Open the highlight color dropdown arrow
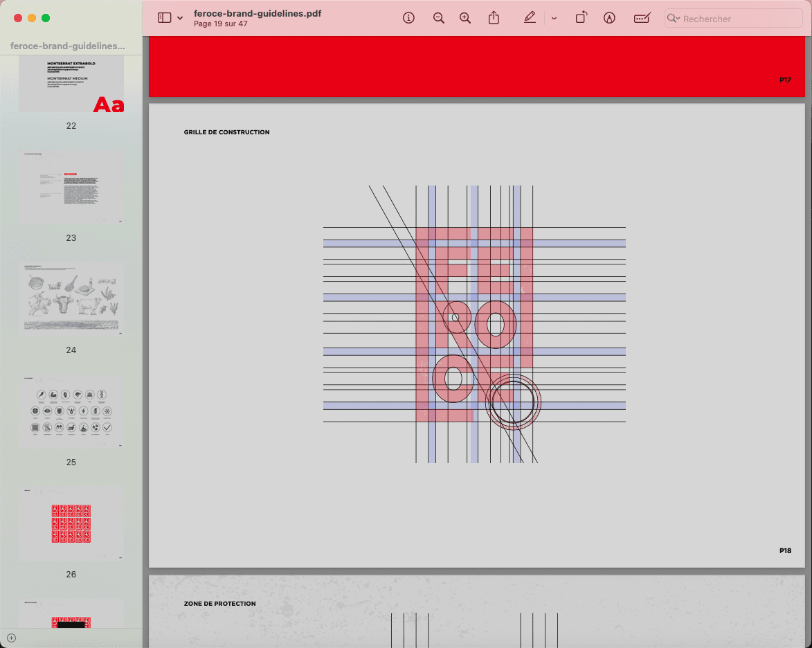 point(554,18)
